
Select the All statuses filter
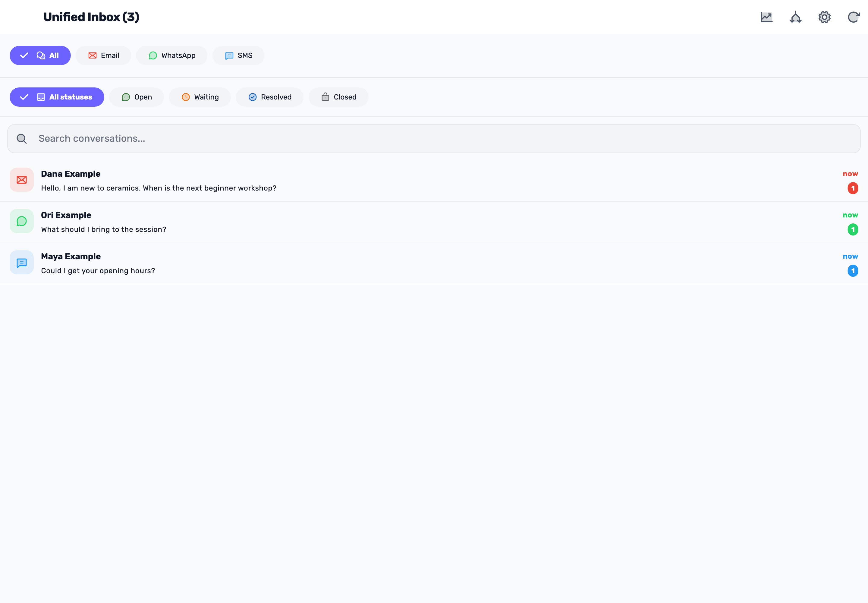point(57,97)
